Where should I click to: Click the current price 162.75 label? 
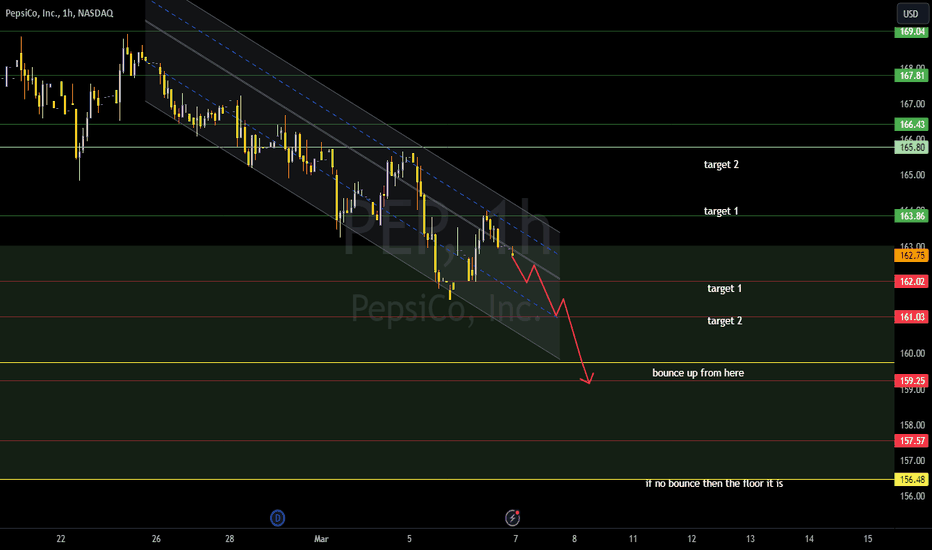pyautogui.click(x=911, y=256)
